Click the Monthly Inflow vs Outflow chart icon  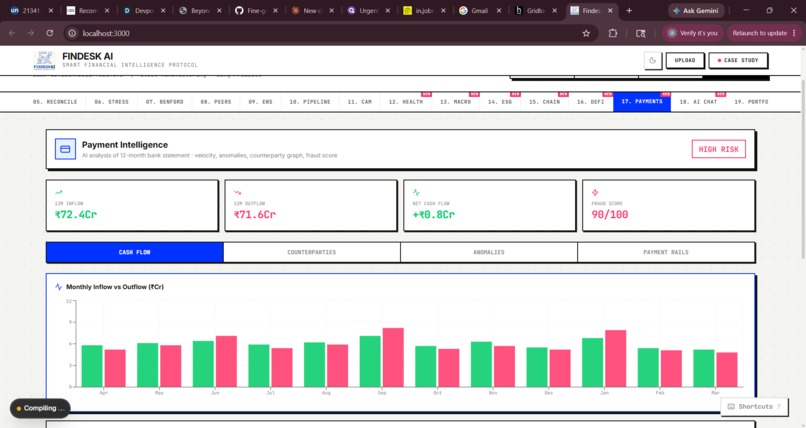pos(59,287)
